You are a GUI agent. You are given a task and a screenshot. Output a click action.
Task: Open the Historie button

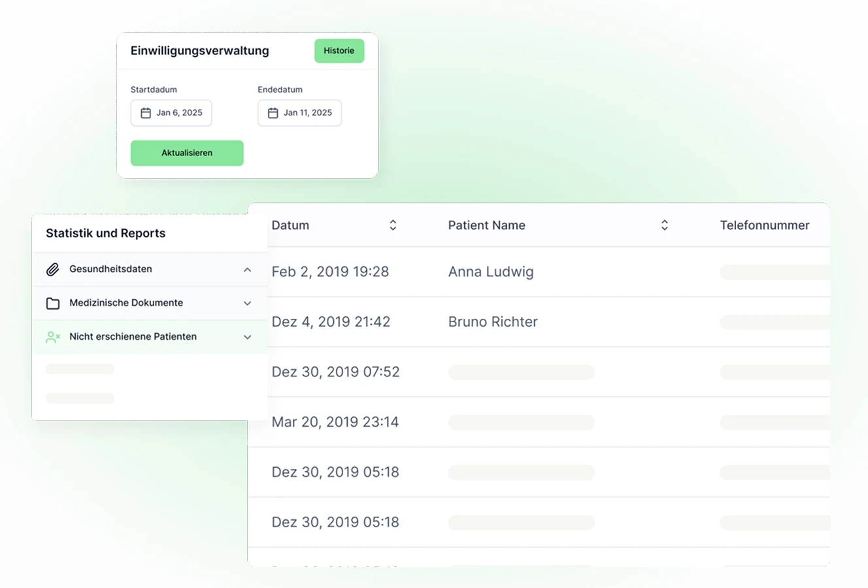click(x=339, y=51)
